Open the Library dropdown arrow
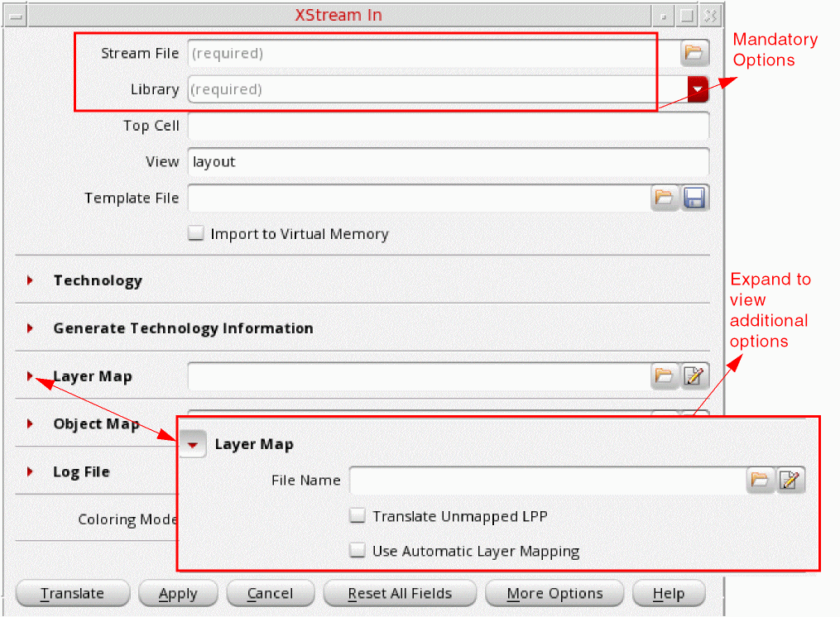Viewport: 840px width, 617px height. coord(698,89)
